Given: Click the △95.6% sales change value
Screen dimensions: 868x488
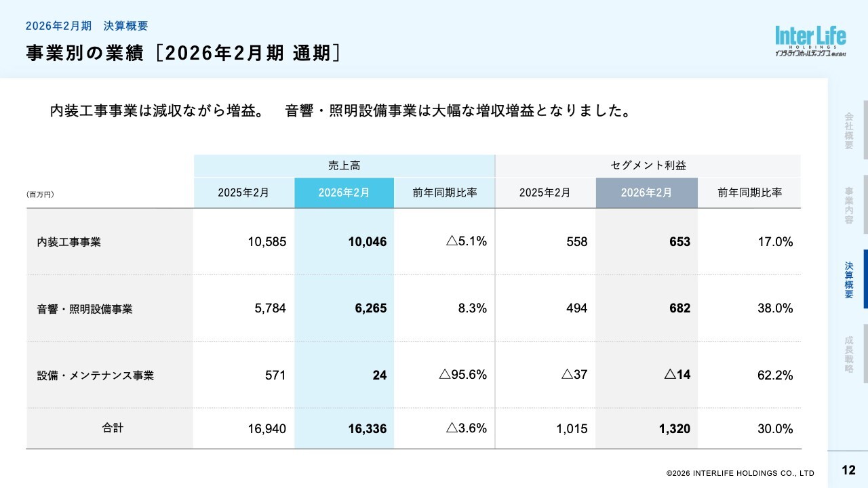Looking at the screenshot, I should coord(462,375).
